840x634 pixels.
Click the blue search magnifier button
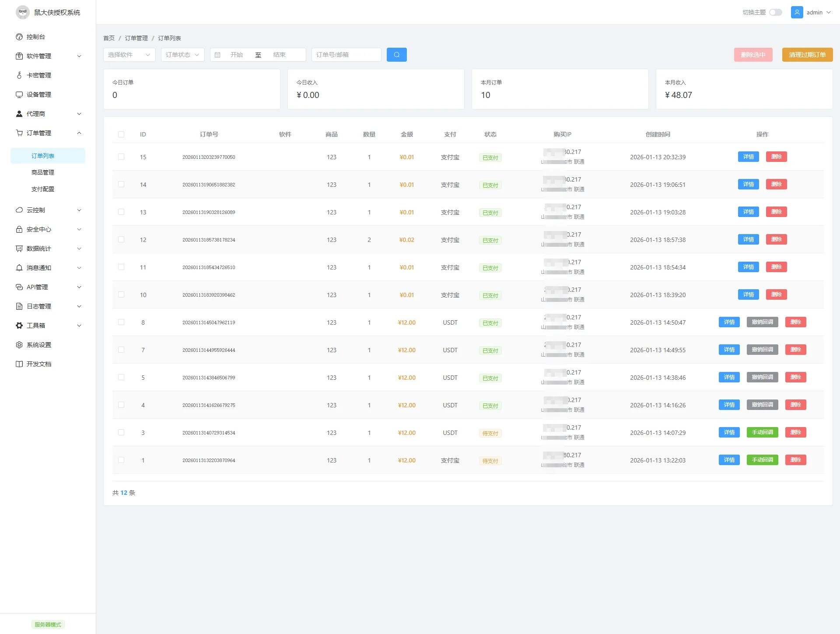[x=396, y=55]
